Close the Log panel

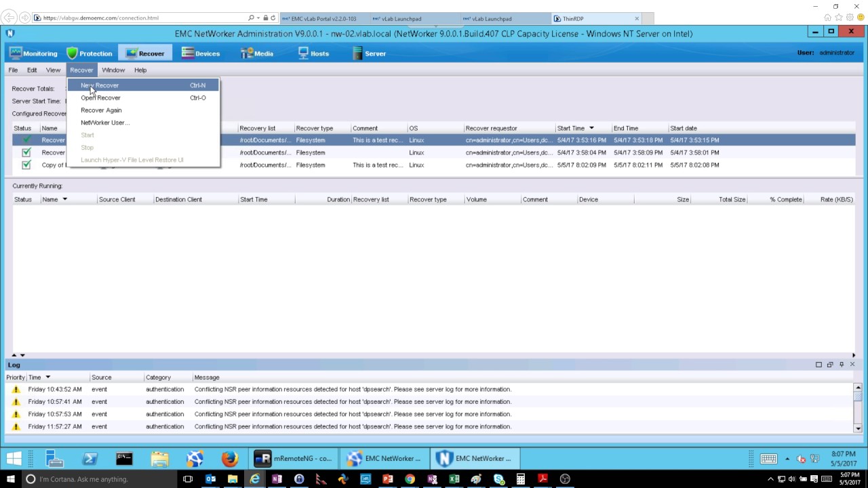(852, 365)
